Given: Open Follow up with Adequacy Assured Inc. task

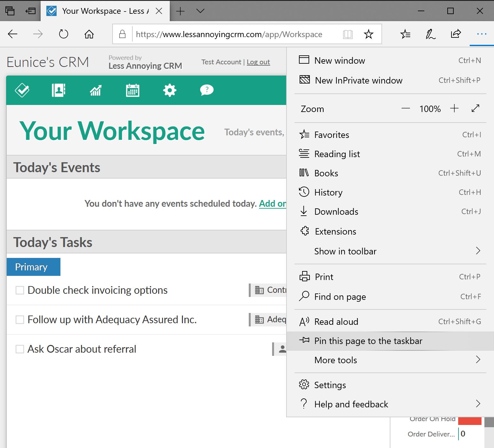Looking at the screenshot, I should pos(112,320).
